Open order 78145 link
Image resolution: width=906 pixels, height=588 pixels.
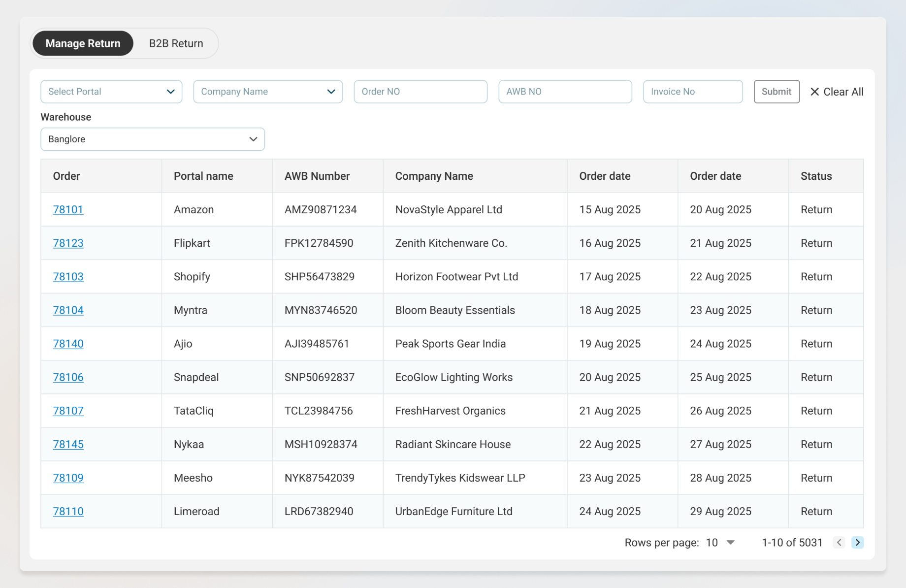pyautogui.click(x=68, y=444)
